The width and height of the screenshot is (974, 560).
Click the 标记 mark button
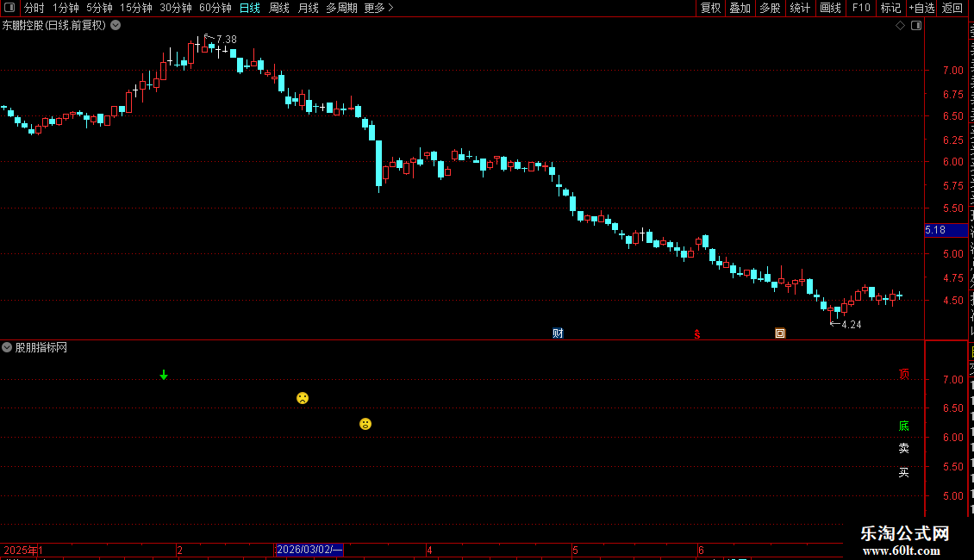click(x=890, y=8)
